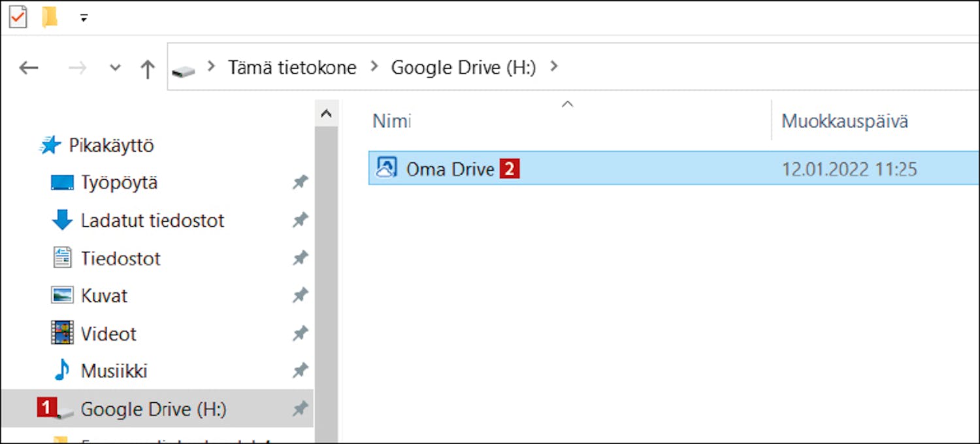Open Pikakäyttö quick access in sidebar

click(x=111, y=145)
